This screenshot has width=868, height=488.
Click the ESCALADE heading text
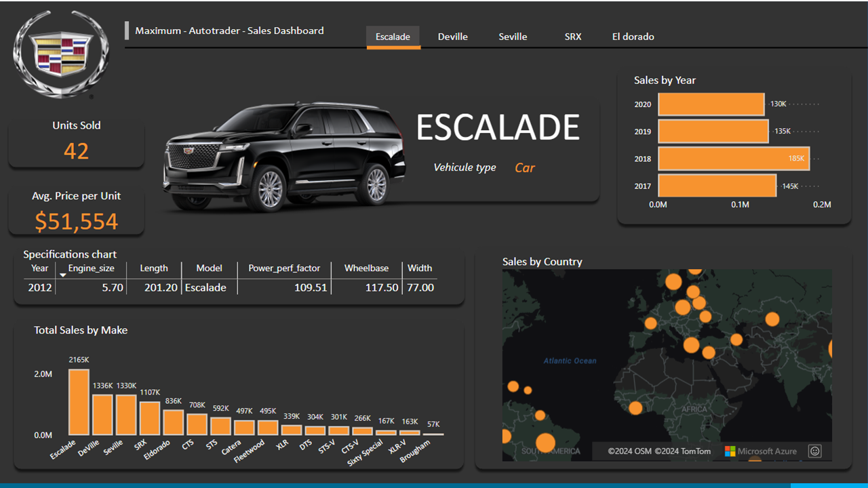click(x=498, y=127)
